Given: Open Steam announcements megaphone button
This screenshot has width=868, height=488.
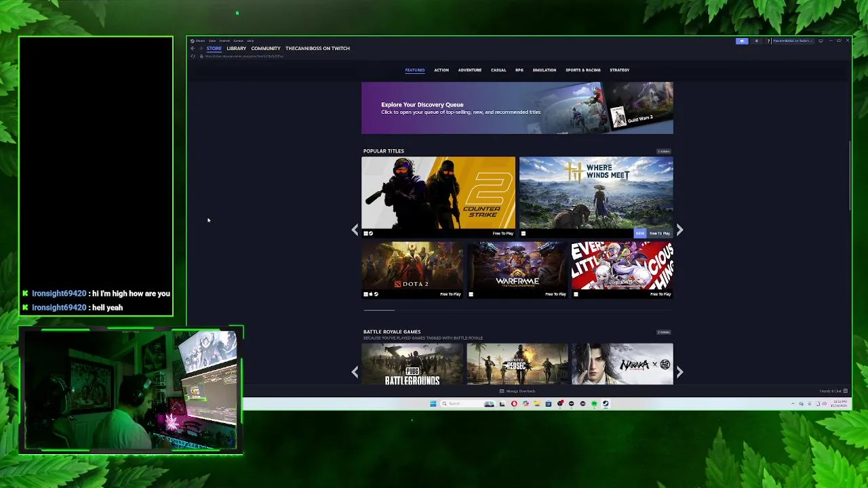Looking at the screenshot, I should coord(742,41).
